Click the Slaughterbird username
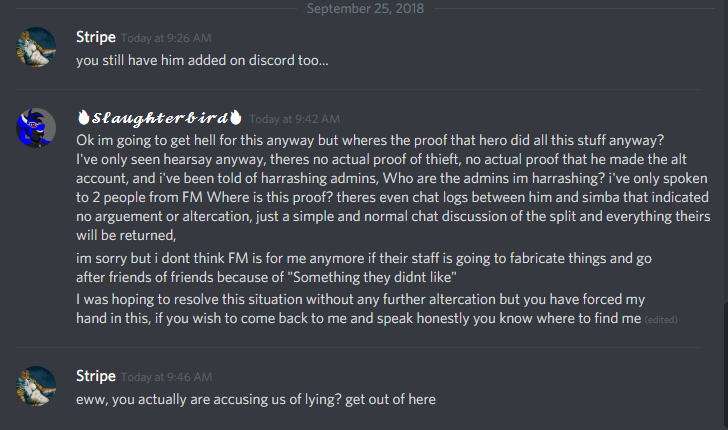Image resolution: width=728 pixels, height=430 pixels. (160, 118)
